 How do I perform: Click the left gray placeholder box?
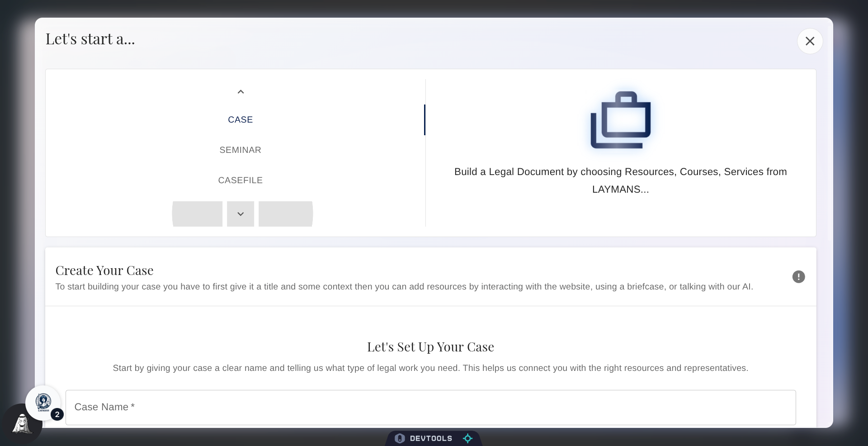point(197,214)
